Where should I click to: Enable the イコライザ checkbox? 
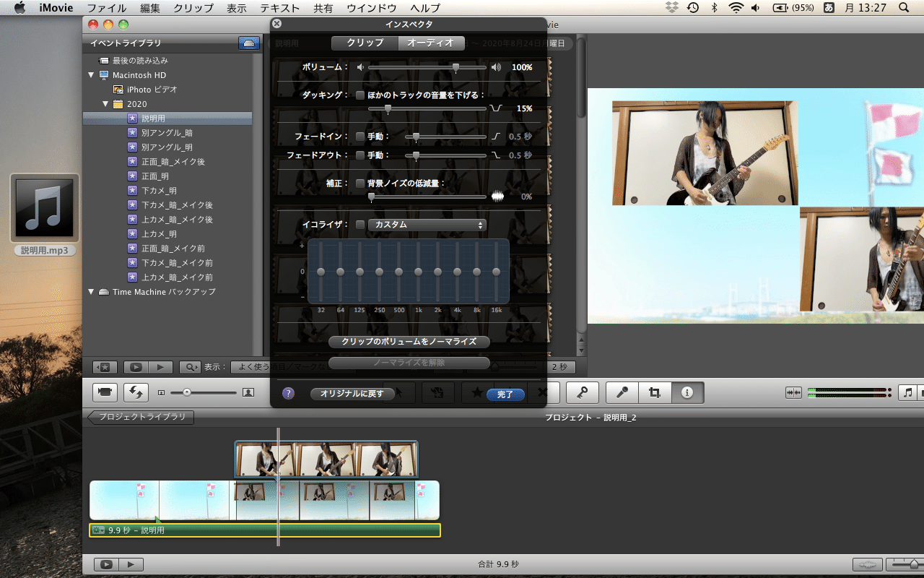[x=360, y=225]
